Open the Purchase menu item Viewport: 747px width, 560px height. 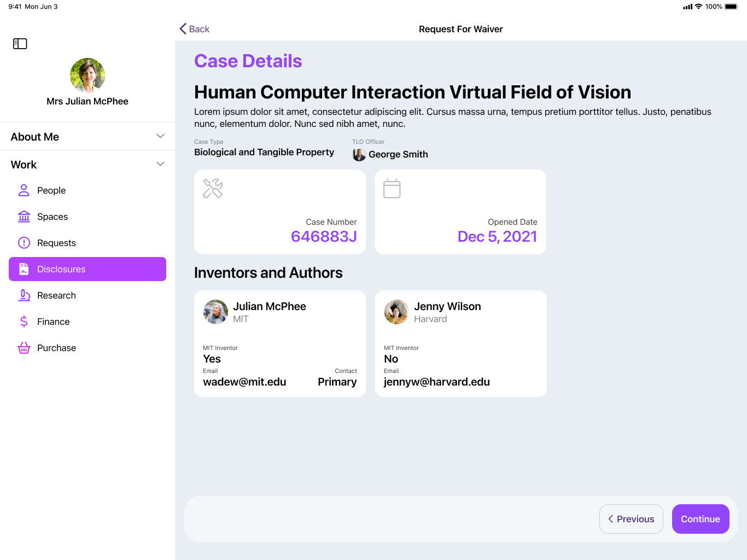coord(56,348)
